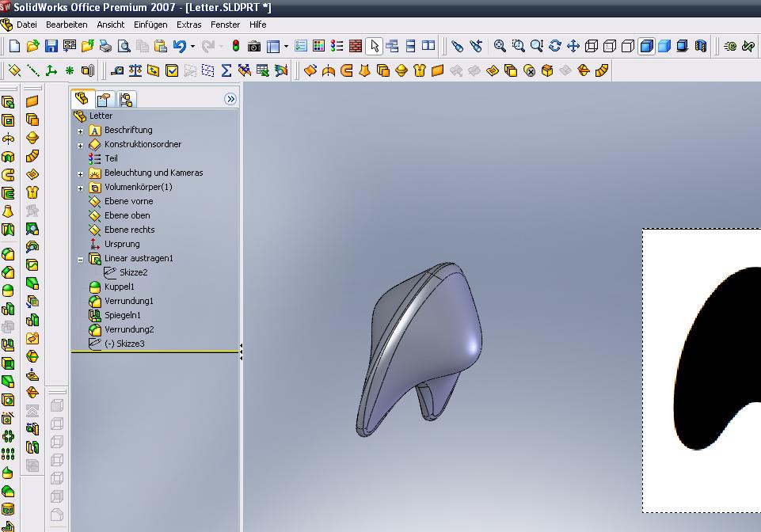
Task: Expand the Beschriftung tree node
Action: tap(80, 131)
